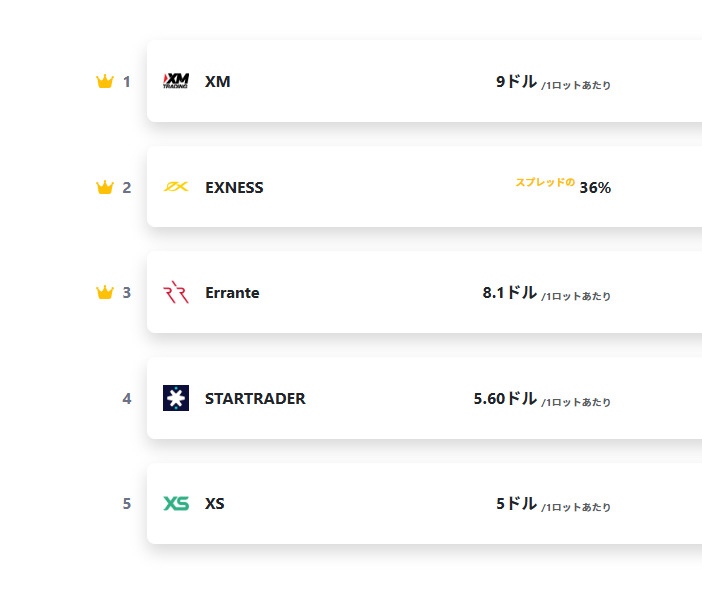Open the STARTRADER broker name link
The image size is (702, 592).
point(255,399)
